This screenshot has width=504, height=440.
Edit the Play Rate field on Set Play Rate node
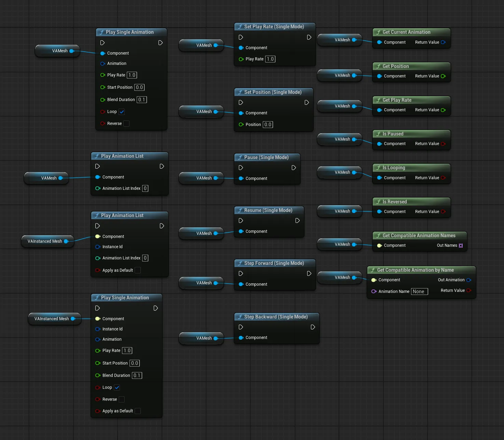[x=270, y=59]
